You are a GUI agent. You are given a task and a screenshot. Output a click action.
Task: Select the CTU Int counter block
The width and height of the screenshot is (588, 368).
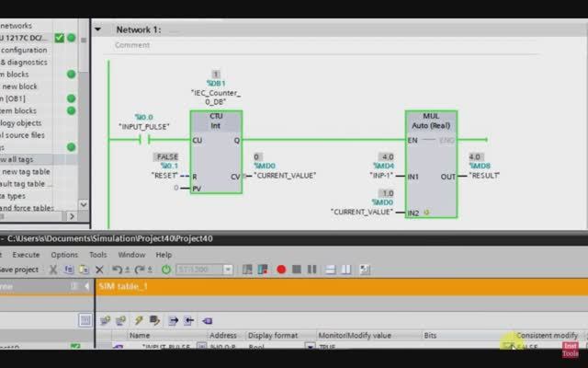point(216,152)
